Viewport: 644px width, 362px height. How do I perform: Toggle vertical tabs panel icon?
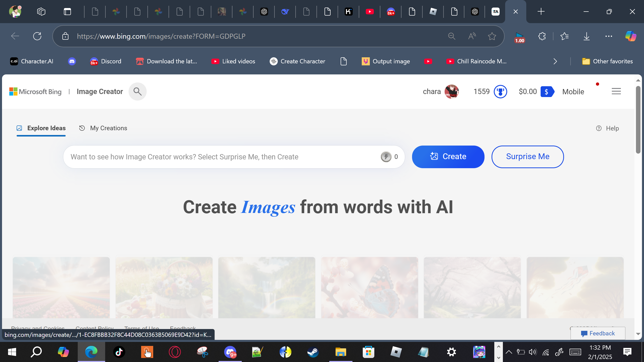67,12
